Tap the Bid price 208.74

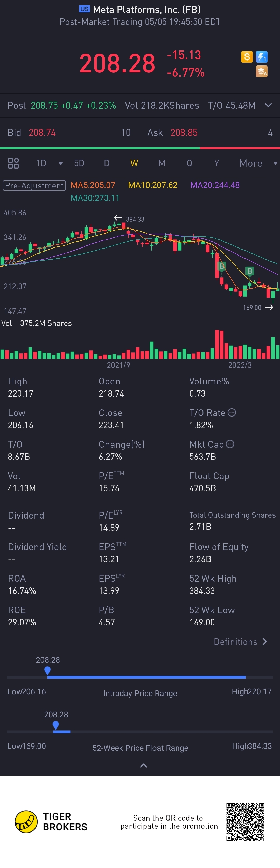tap(42, 133)
